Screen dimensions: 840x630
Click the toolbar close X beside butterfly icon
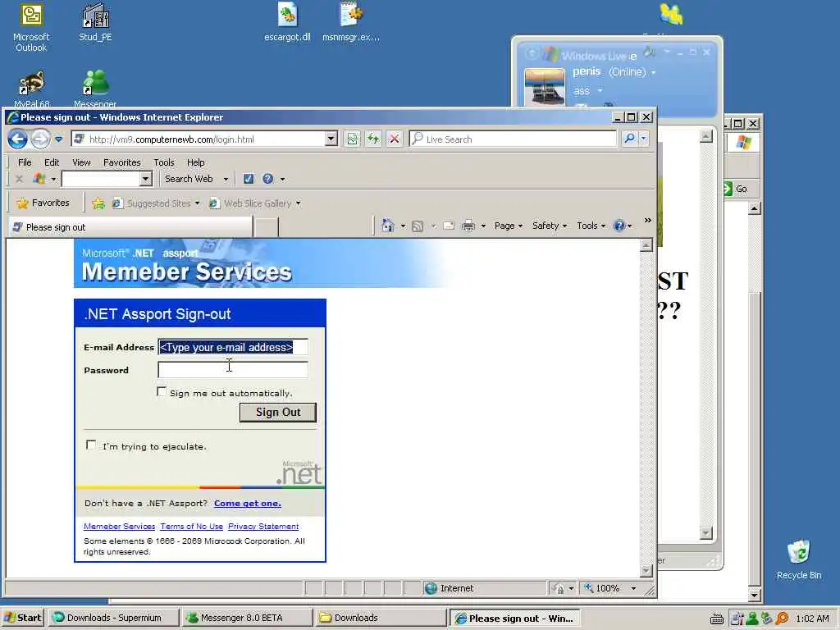(20, 179)
